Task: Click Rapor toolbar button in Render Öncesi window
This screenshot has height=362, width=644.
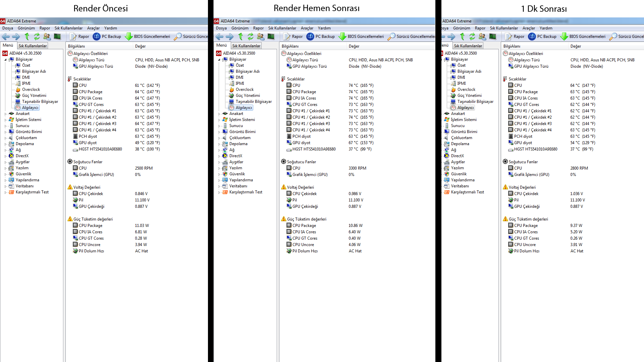Action: pos(79,37)
